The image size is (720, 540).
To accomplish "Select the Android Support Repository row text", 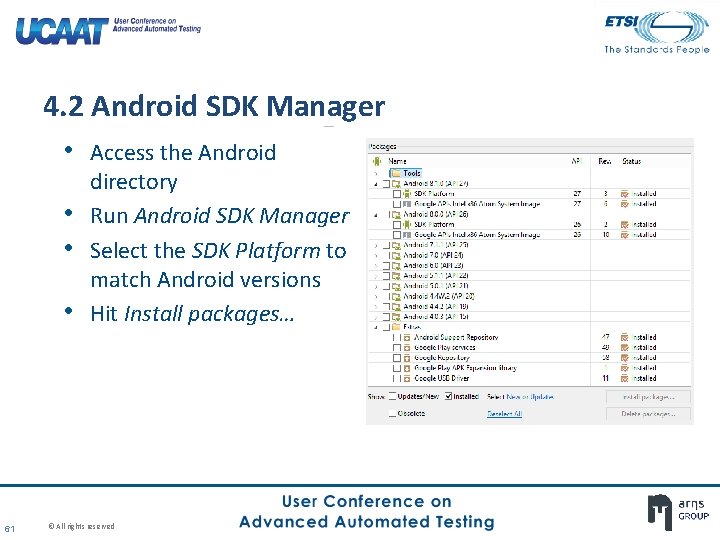I will point(456,338).
